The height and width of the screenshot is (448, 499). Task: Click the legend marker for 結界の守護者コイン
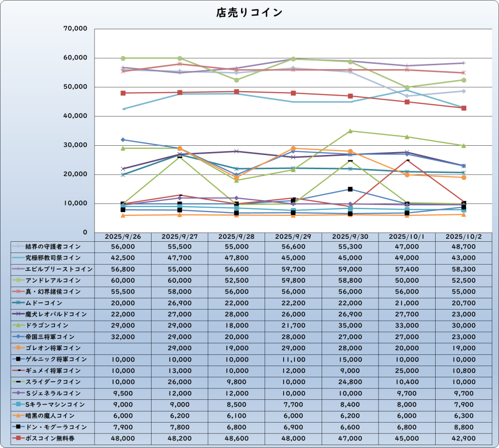[19, 247]
